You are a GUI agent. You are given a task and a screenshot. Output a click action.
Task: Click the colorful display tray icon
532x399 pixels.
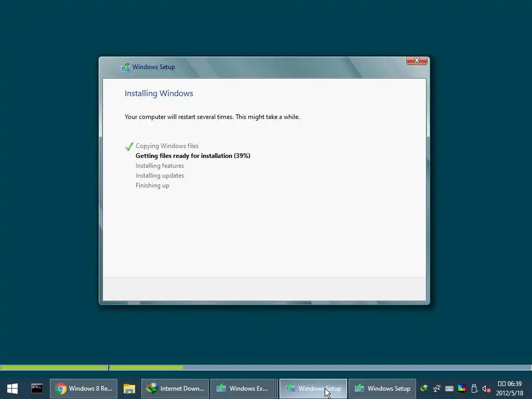point(462,389)
